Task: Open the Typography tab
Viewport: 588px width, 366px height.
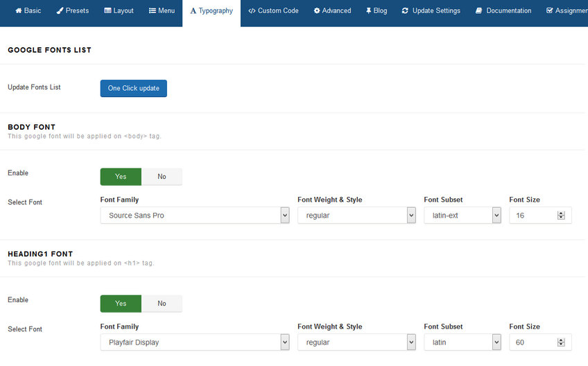Action: pos(211,11)
